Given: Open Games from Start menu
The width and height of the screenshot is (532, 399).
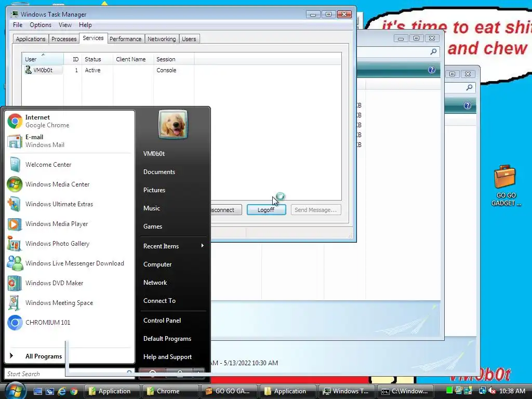Looking at the screenshot, I should 173,227.
